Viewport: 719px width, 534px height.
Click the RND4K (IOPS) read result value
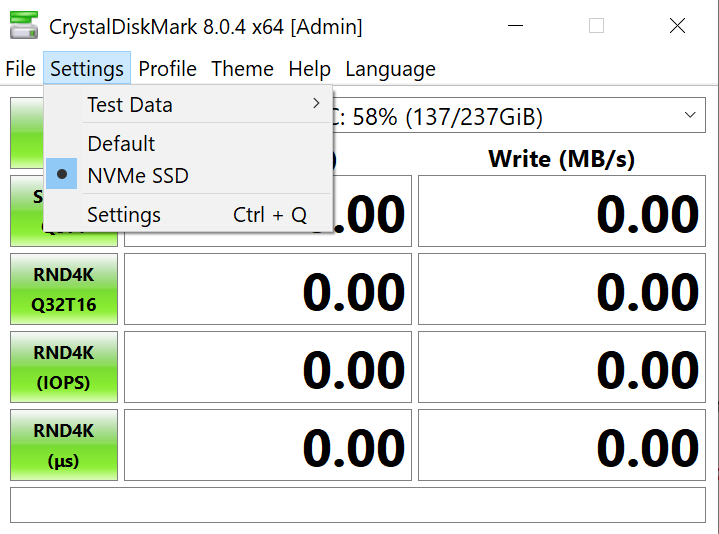pos(268,367)
